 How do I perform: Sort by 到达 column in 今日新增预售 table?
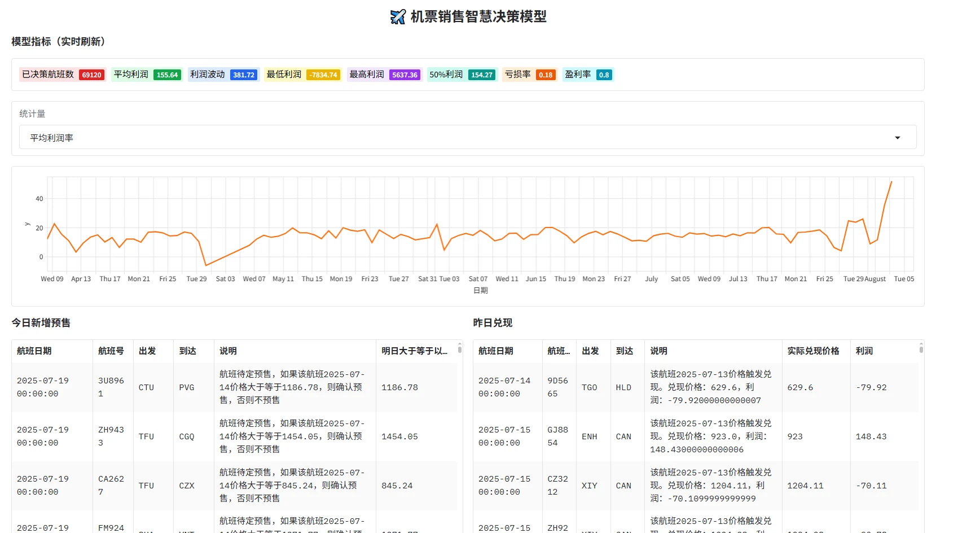point(194,351)
